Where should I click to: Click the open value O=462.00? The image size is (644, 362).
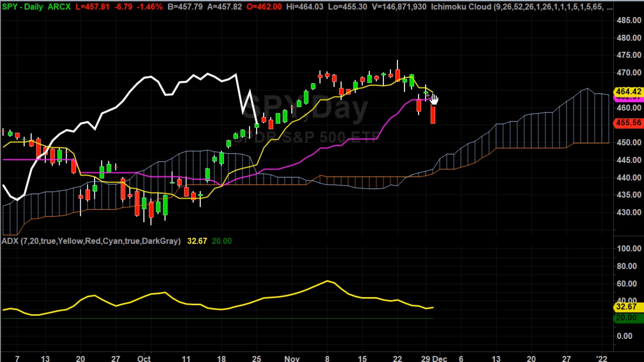pyautogui.click(x=264, y=7)
